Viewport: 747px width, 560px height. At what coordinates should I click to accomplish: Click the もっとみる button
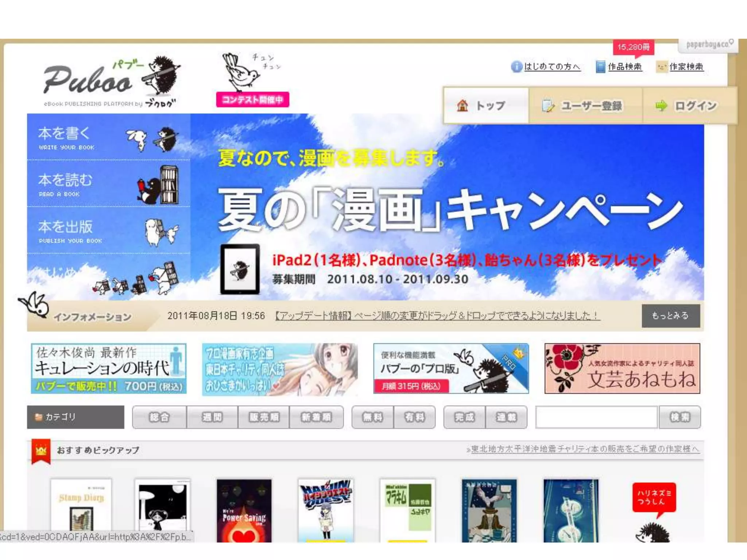pos(670,316)
